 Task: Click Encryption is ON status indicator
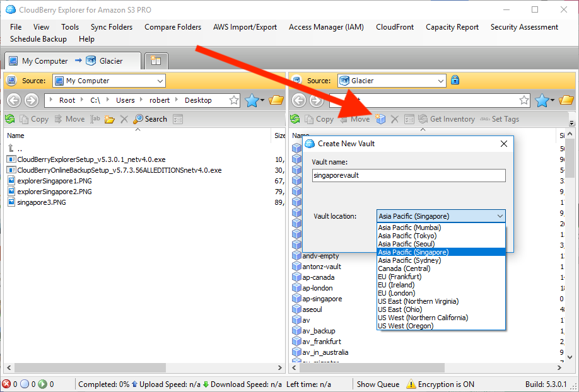440,384
